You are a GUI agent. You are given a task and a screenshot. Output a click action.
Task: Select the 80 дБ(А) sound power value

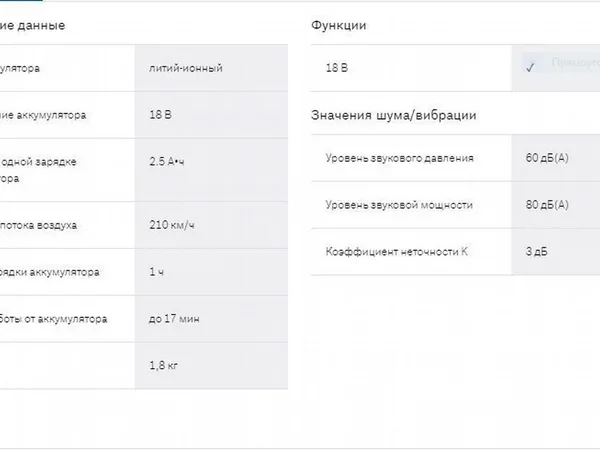(547, 205)
